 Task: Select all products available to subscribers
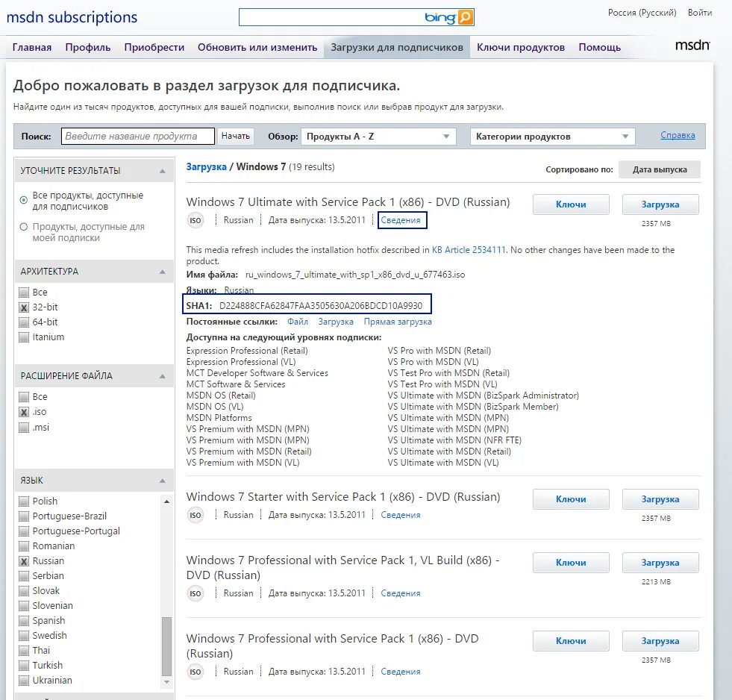pyautogui.click(x=24, y=200)
